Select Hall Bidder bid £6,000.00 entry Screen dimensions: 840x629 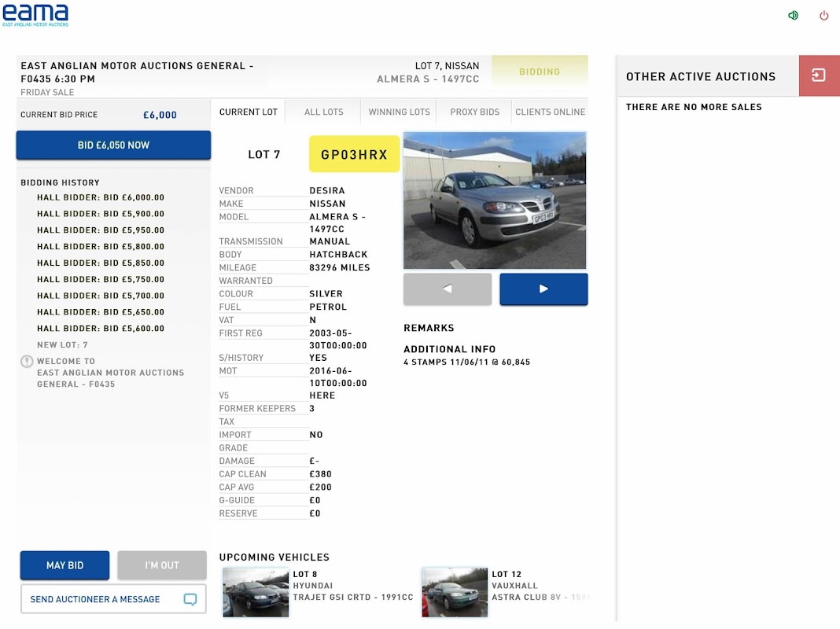[101, 197]
